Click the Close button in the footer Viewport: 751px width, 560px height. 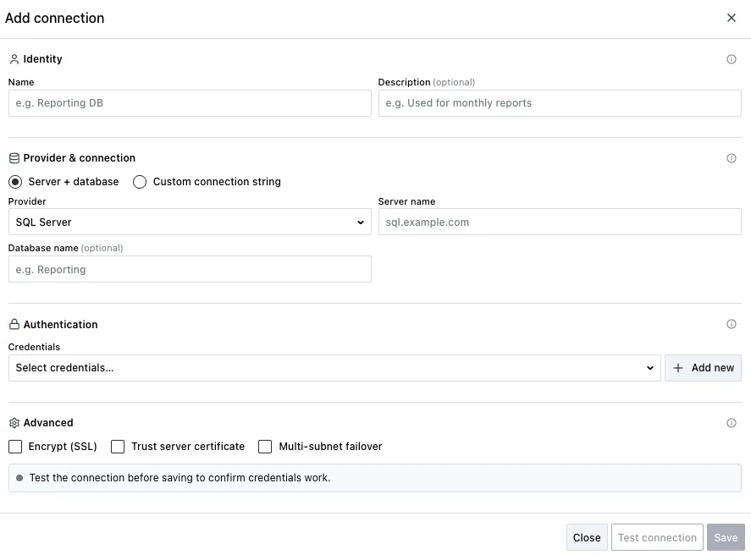point(587,537)
